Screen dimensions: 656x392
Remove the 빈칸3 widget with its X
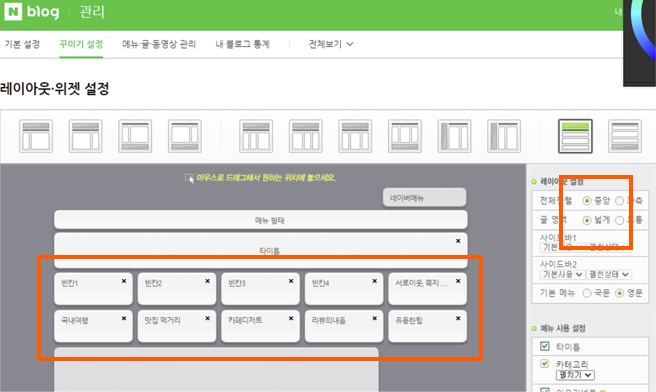(x=291, y=281)
